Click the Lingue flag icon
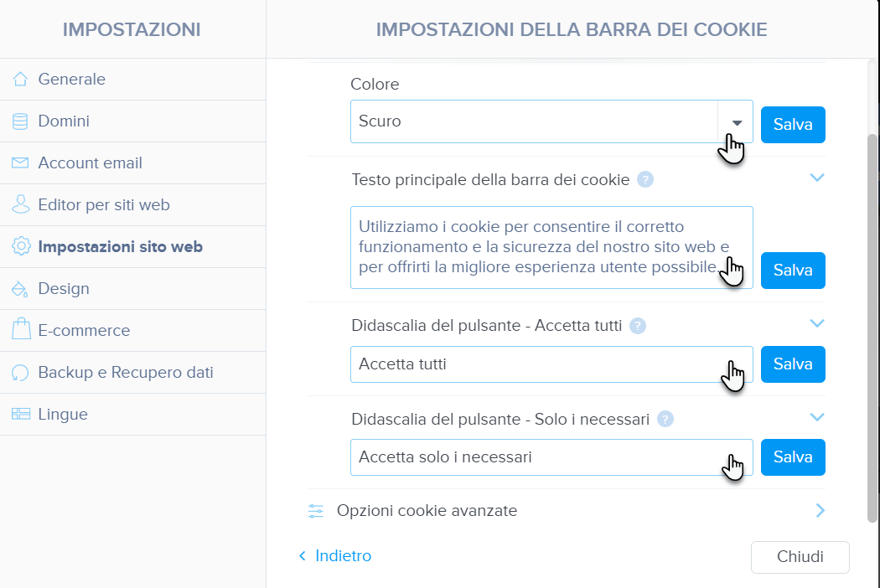This screenshot has height=588, width=880. [x=21, y=414]
